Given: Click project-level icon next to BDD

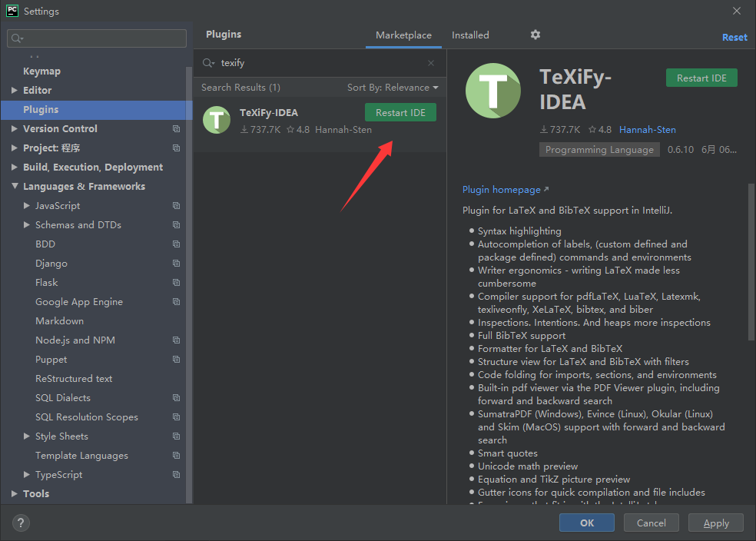Looking at the screenshot, I should (177, 244).
